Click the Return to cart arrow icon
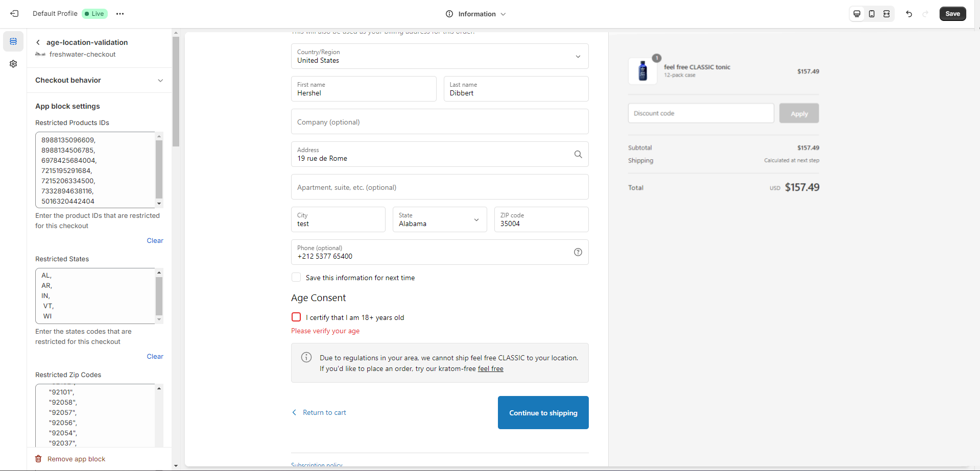This screenshot has width=980, height=471. click(x=294, y=412)
